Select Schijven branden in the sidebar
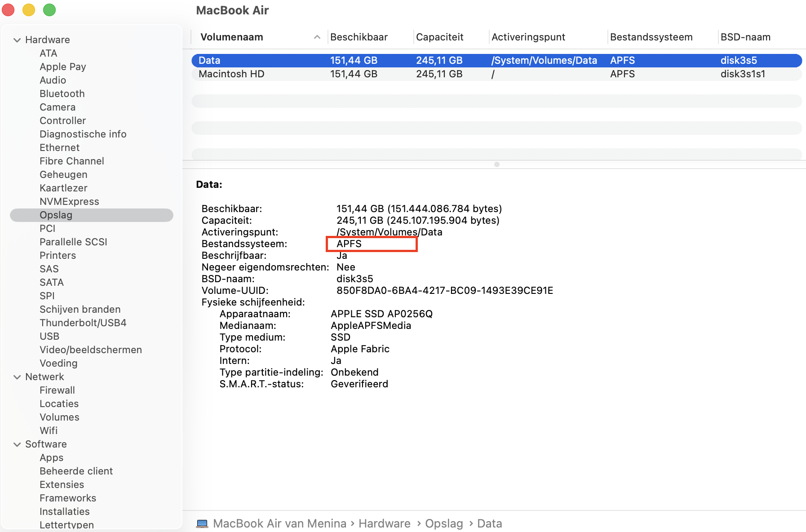The width and height of the screenshot is (806, 532). 80,309
